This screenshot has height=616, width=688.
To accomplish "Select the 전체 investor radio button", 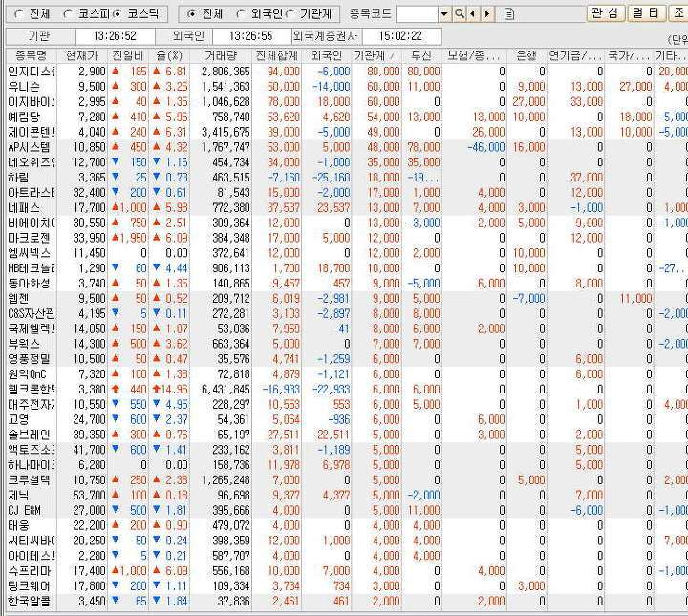I will point(191,14).
